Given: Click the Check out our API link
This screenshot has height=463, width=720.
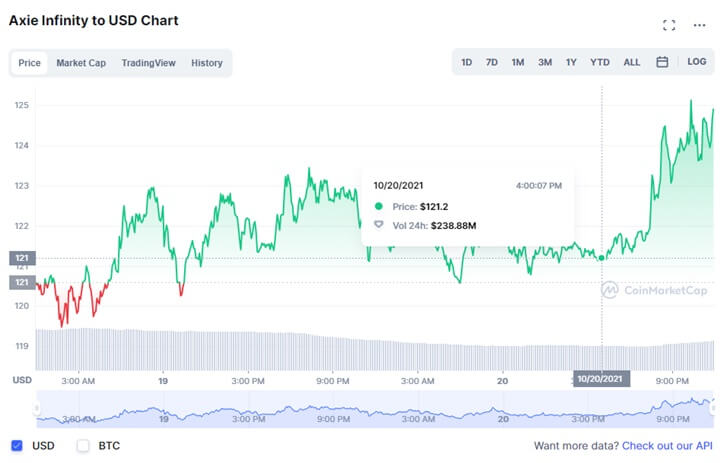Looking at the screenshot, I should pos(667,445).
